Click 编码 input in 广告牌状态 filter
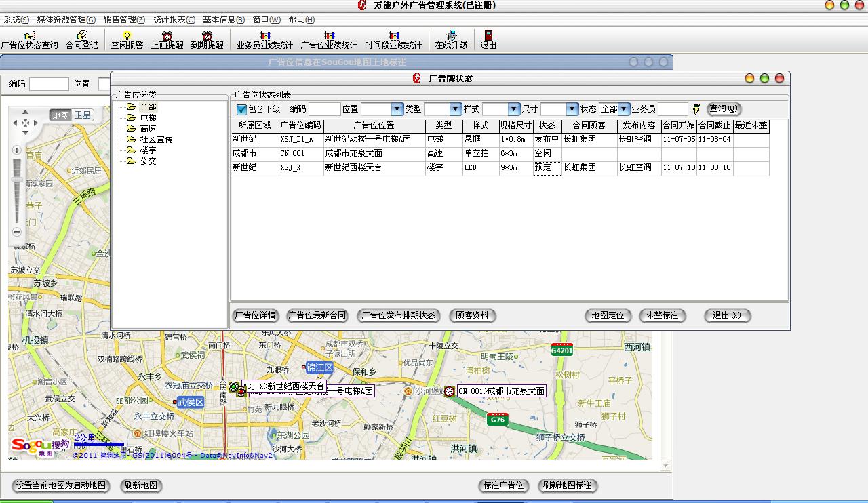Screen dimensions: 868x503 click(x=325, y=109)
